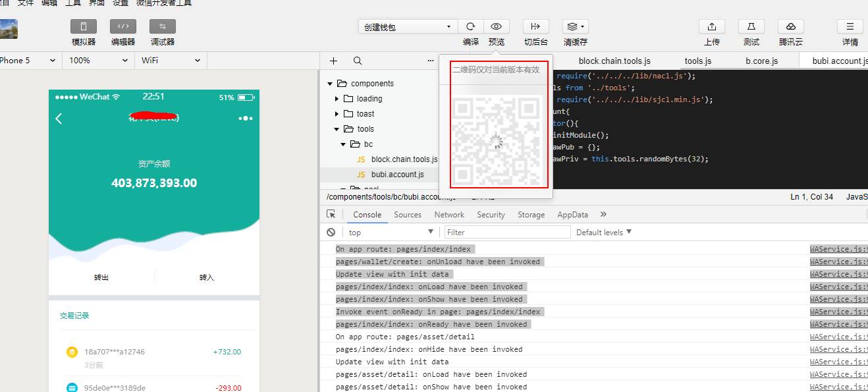Open the Console devtools tab
Viewport: 868px width, 392px height.
pos(367,215)
